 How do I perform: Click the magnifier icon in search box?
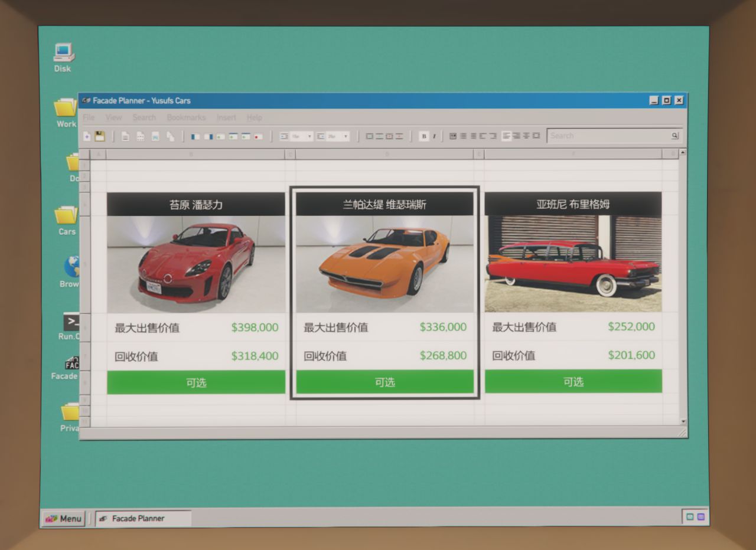[x=674, y=136]
